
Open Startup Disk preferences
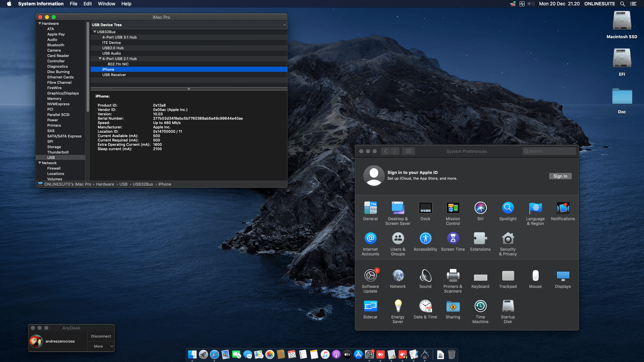pos(508,311)
